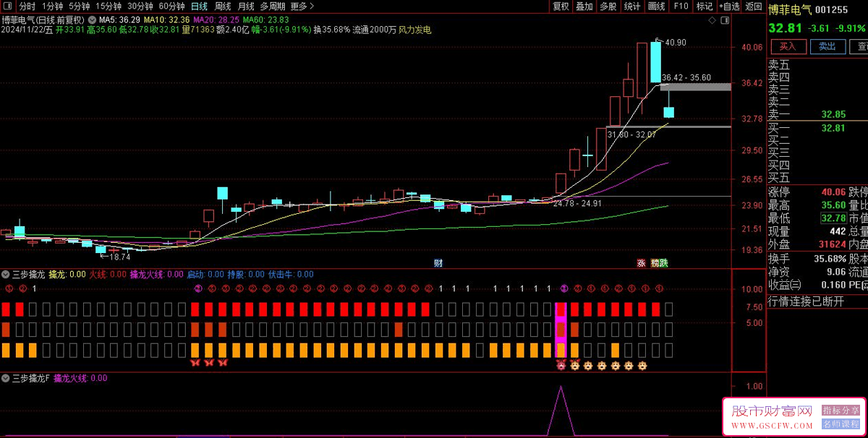The image size is (868, 438).
Task: Switch to the 30分钟 period tab
Action: (140, 7)
